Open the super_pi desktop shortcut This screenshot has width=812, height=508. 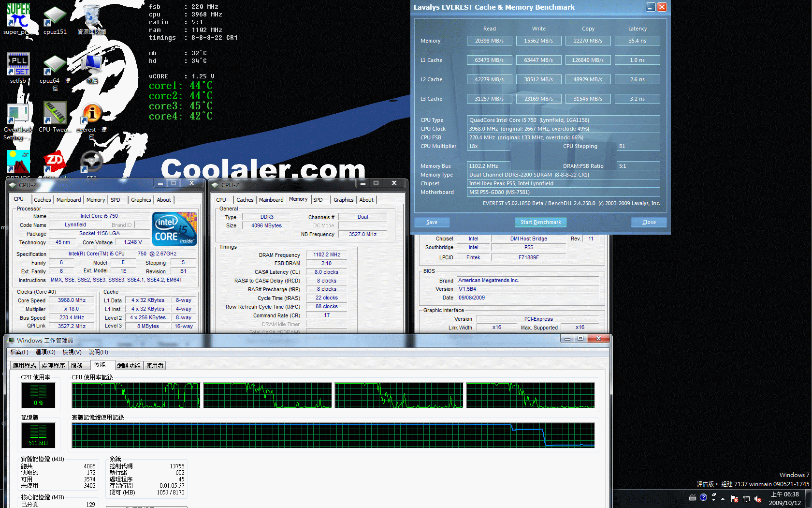pyautogui.click(x=18, y=19)
